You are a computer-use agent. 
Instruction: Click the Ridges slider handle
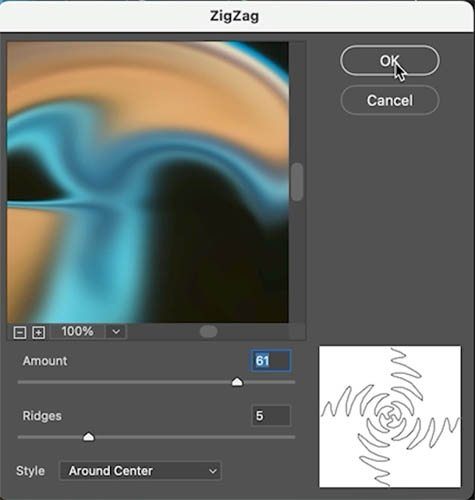click(x=88, y=437)
